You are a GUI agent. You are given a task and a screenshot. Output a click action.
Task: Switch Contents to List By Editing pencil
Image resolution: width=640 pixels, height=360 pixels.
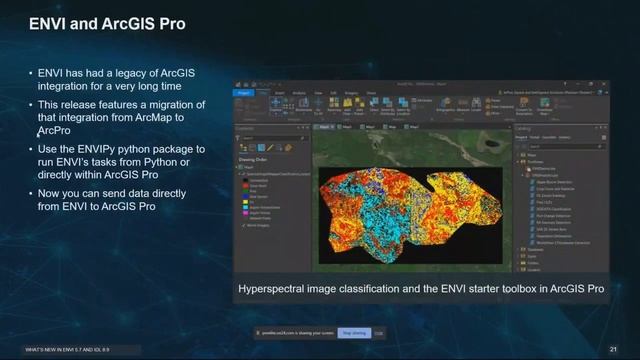(270, 148)
